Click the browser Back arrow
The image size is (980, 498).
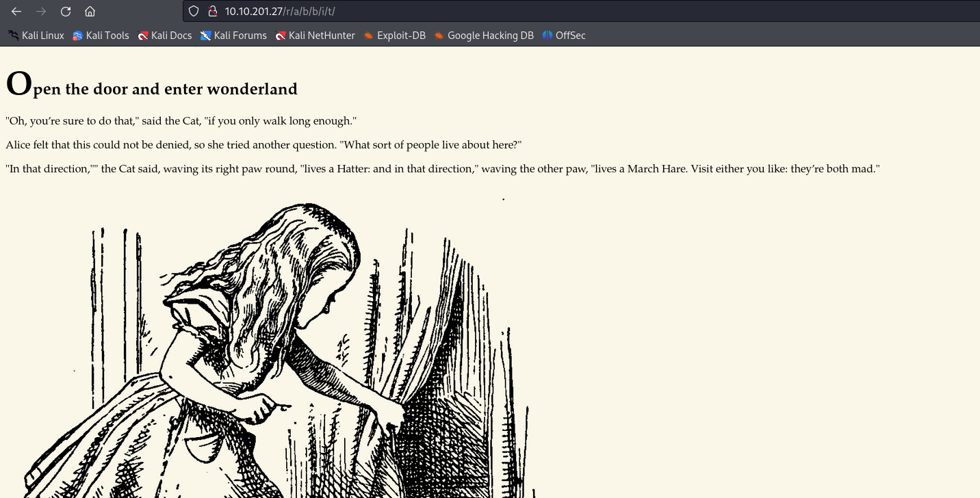click(x=16, y=12)
